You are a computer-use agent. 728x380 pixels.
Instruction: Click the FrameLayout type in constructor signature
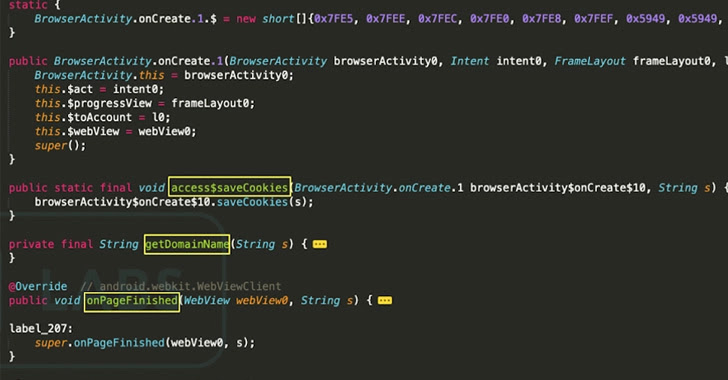590,61
